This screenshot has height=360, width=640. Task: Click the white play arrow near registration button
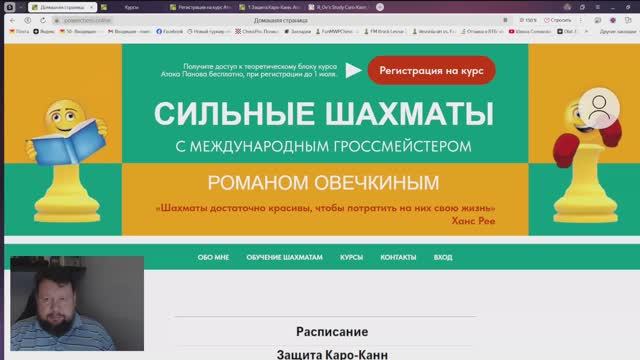(x=353, y=70)
